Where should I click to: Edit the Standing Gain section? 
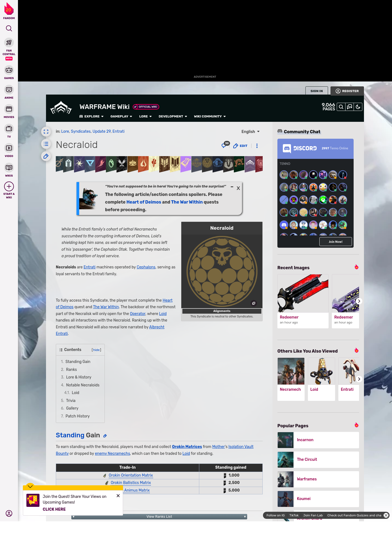[105, 436]
